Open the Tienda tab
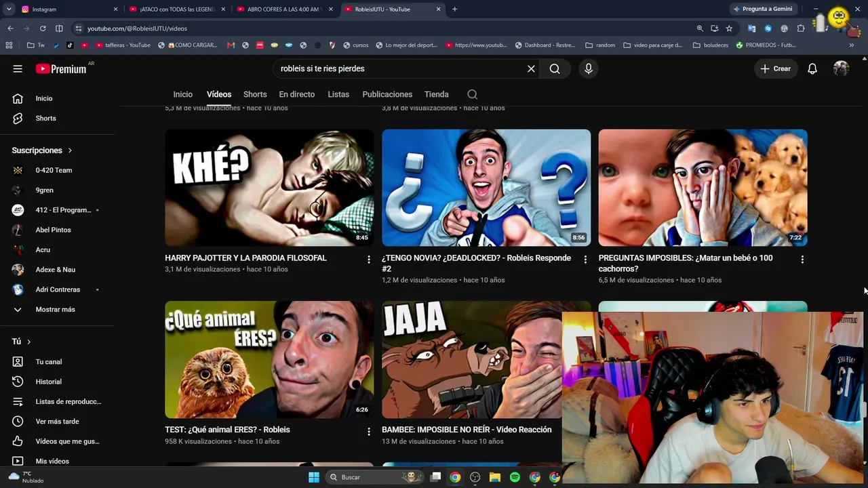Screen dimensions: 868x488 (437, 94)
